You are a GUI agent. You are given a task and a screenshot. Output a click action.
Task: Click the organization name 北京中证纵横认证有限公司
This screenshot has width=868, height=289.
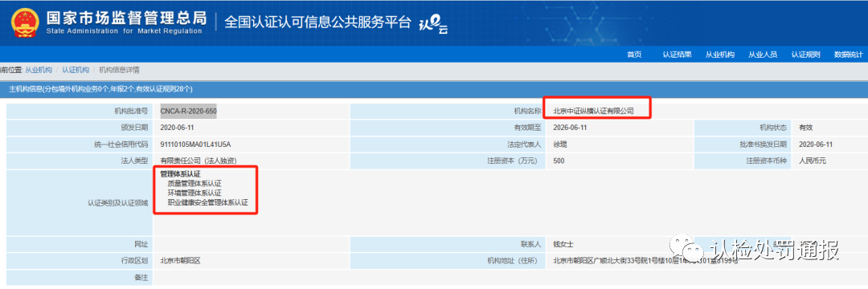coord(593,111)
